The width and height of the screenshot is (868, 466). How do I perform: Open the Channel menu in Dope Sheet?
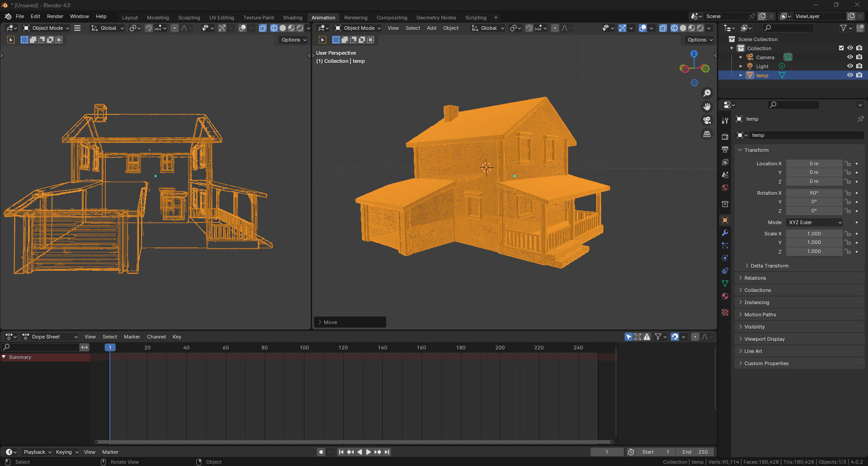[x=157, y=337]
